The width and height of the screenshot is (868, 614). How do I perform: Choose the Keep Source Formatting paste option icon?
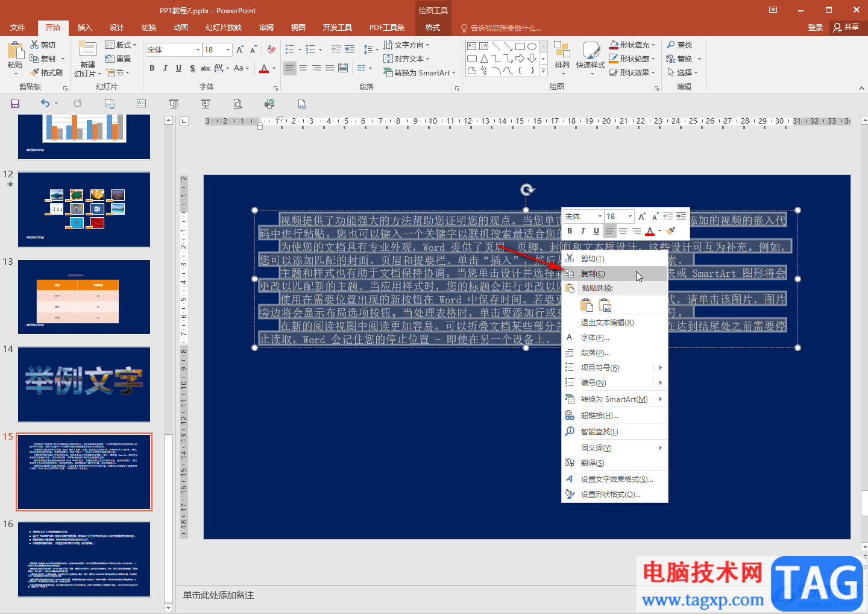click(587, 305)
